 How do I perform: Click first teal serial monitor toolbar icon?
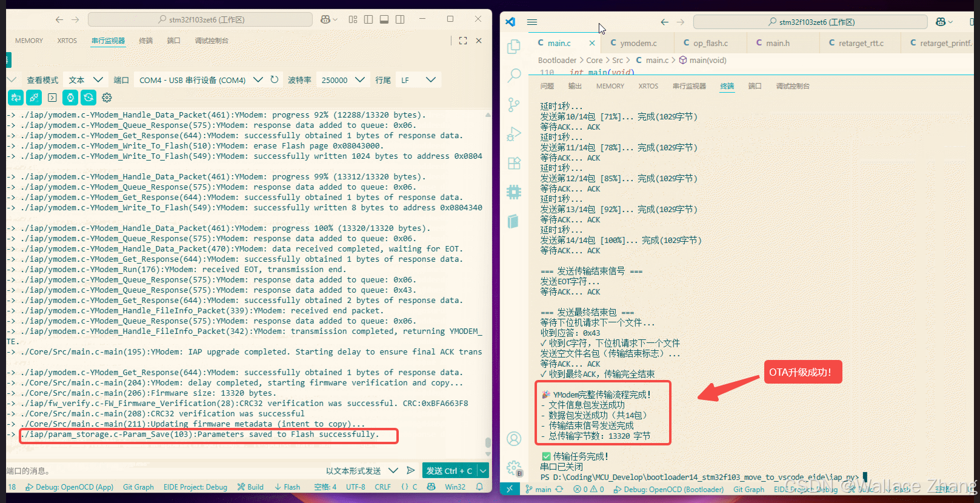[16, 97]
